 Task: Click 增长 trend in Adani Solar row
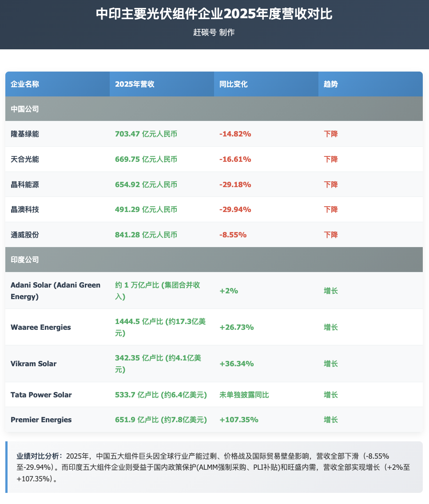331,291
